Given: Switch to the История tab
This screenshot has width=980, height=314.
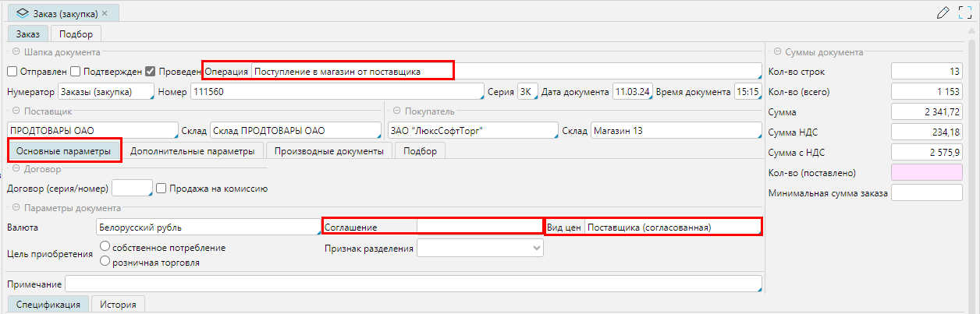Looking at the screenshot, I should point(118,305).
